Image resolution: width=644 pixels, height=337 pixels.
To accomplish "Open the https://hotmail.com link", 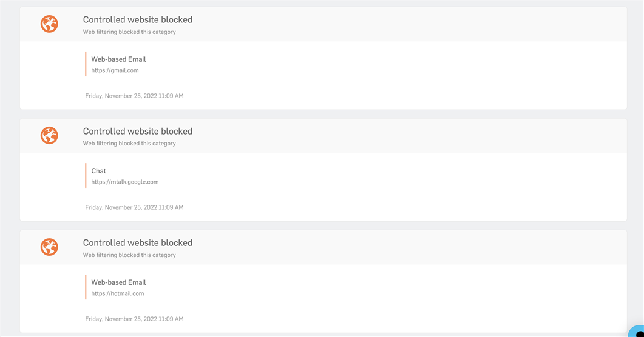I will click(x=118, y=293).
